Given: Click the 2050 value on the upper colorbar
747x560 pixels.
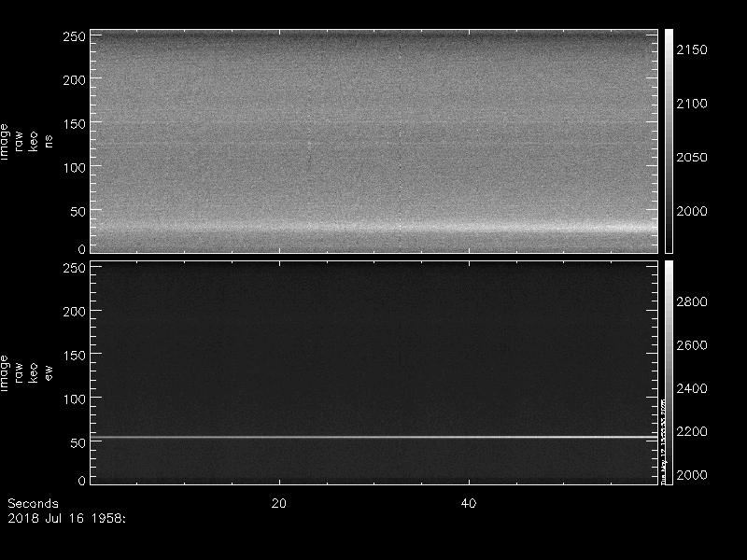Looking at the screenshot, I should 692,158.
